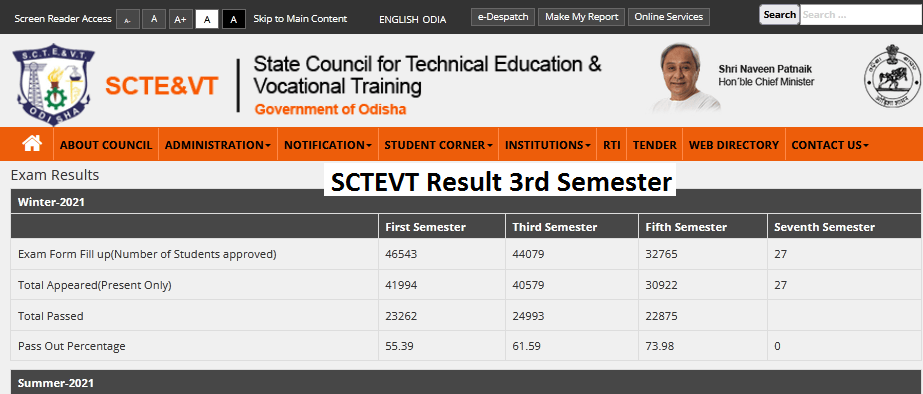This screenshot has width=923, height=394.
Task: Expand the NOTIFICATION dropdown menu
Action: point(328,145)
